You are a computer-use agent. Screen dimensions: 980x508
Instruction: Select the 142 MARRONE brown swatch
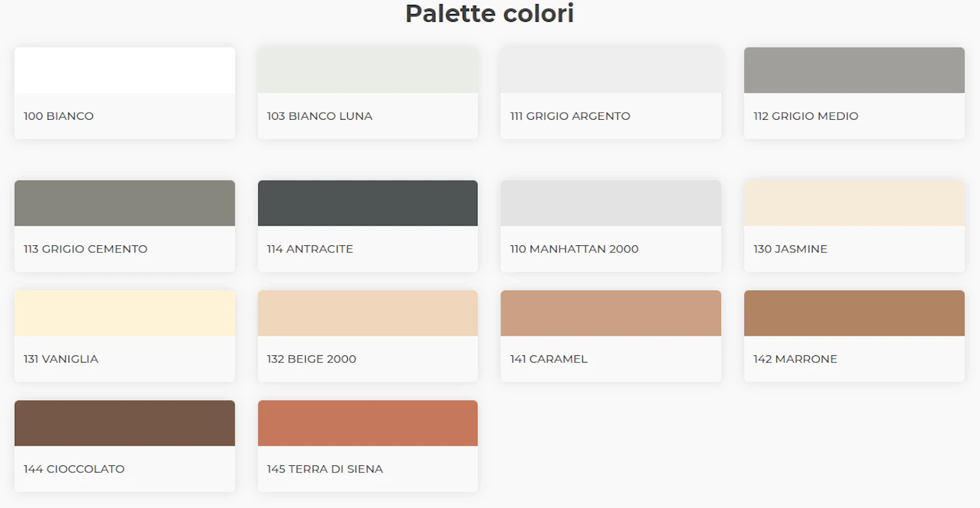[854, 313]
